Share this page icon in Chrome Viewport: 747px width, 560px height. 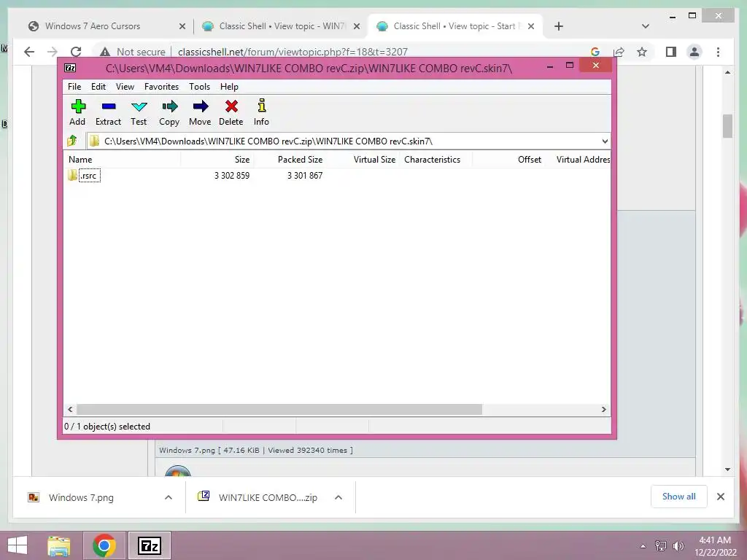pyautogui.click(x=619, y=52)
